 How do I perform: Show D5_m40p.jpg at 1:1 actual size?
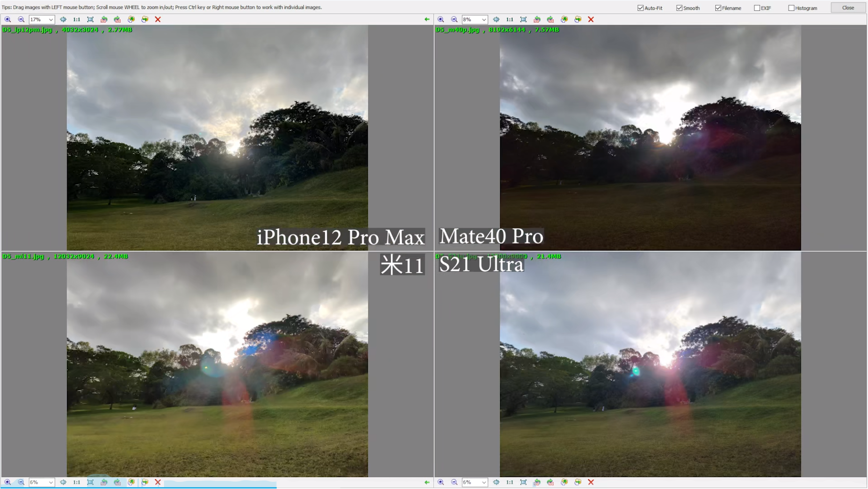(509, 19)
